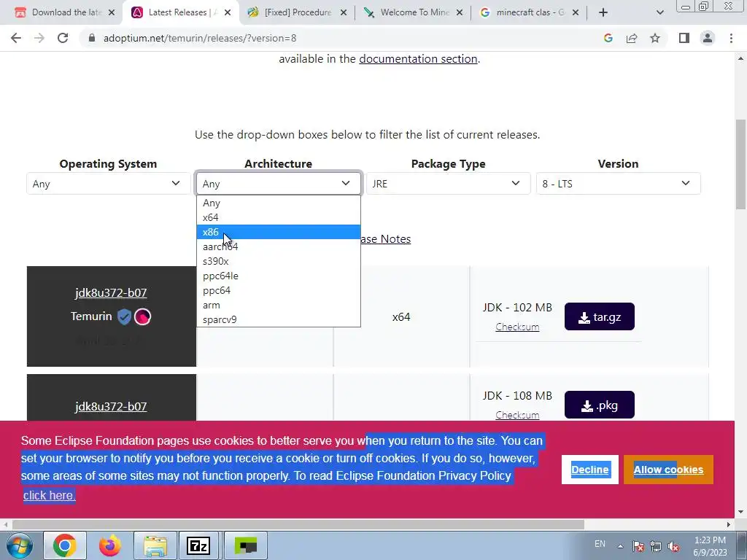Choose 'x64' architecture option

coord(279,217)
